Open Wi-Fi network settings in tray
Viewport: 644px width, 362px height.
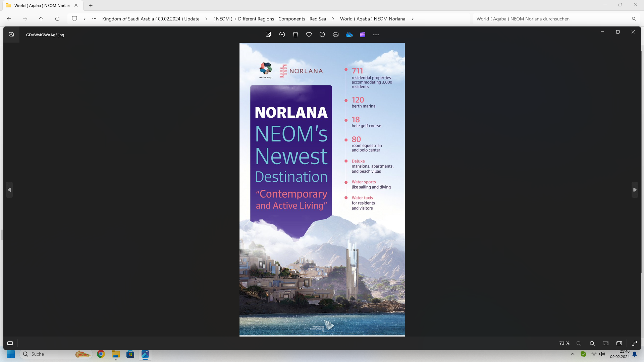coord(594,354)
